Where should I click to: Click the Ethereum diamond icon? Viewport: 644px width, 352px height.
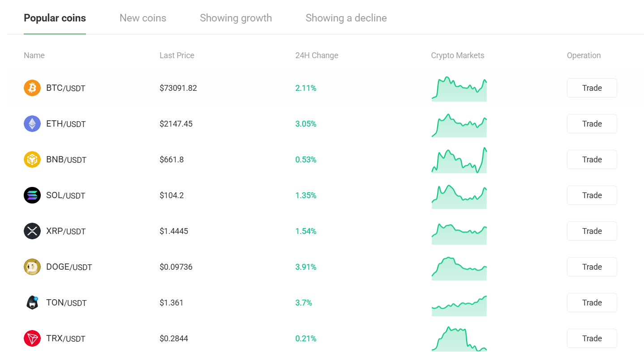(x=32, y=123)
